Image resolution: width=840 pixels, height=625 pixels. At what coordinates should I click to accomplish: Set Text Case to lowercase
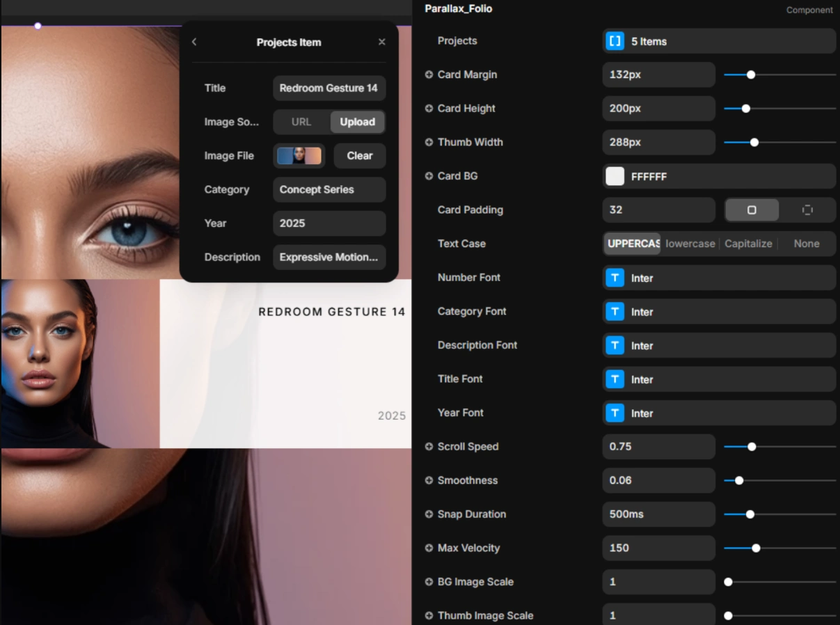click(690, 244)
